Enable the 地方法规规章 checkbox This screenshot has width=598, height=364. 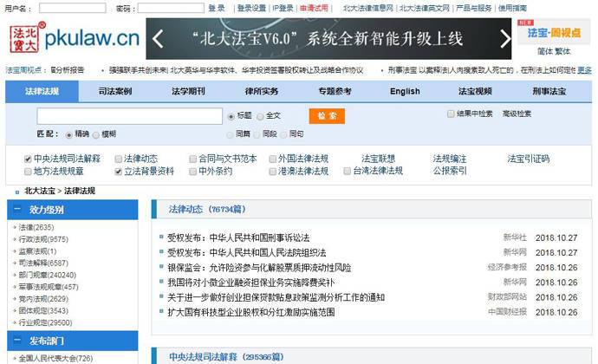click(x=28, y=172)
